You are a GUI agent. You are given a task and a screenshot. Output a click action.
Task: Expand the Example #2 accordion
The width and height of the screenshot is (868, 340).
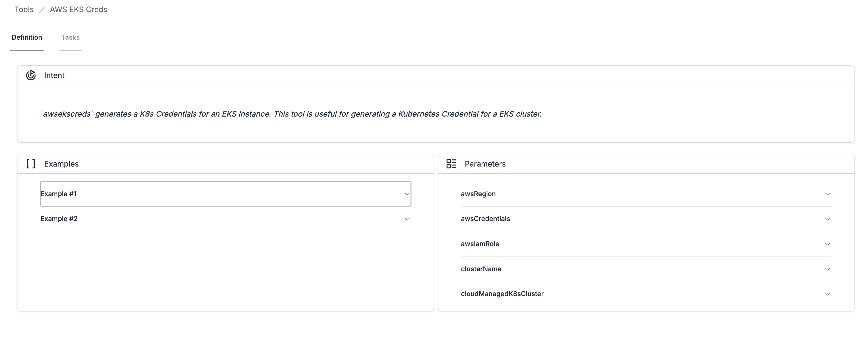click(x=225, y=219)
